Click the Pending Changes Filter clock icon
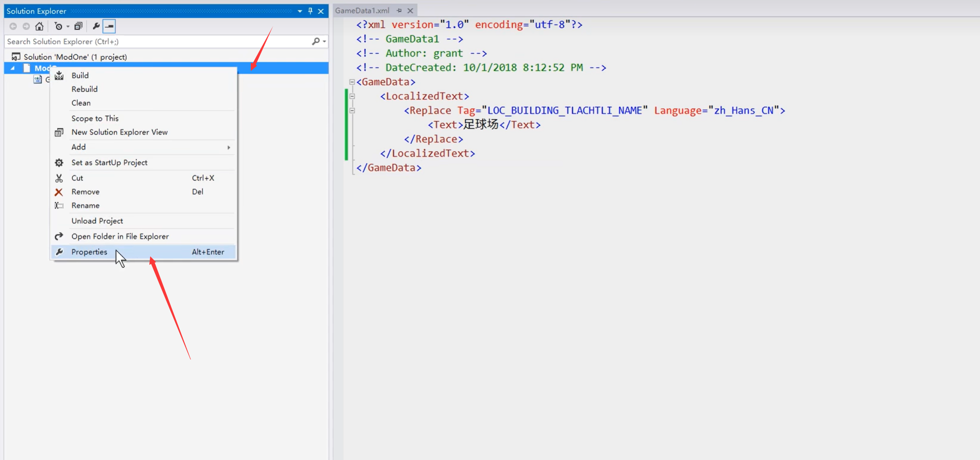Viewport: 980px width, 460px height. tap(58, 26)
